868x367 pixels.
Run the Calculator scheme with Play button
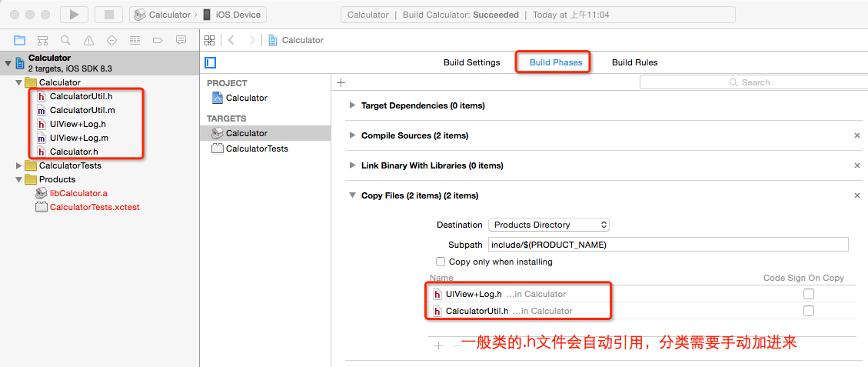click(x=74, y=15)
